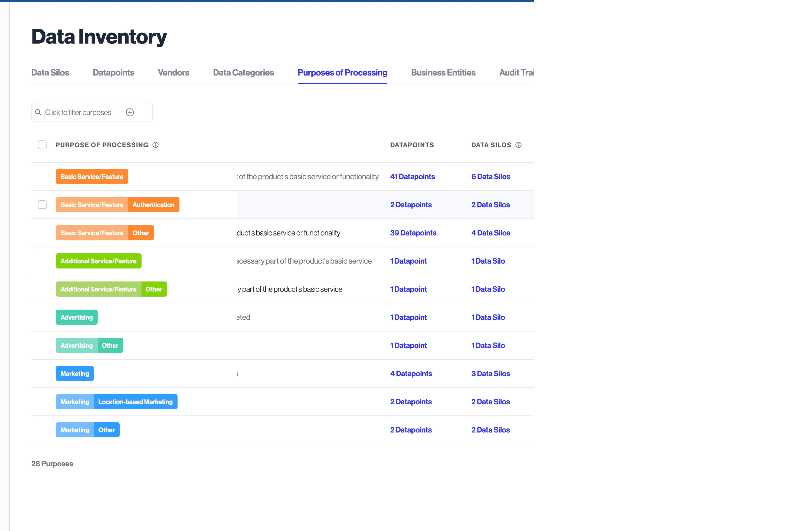Click the Location-based Marketing tag
This screenshot has height=531, width=812.
135,402
